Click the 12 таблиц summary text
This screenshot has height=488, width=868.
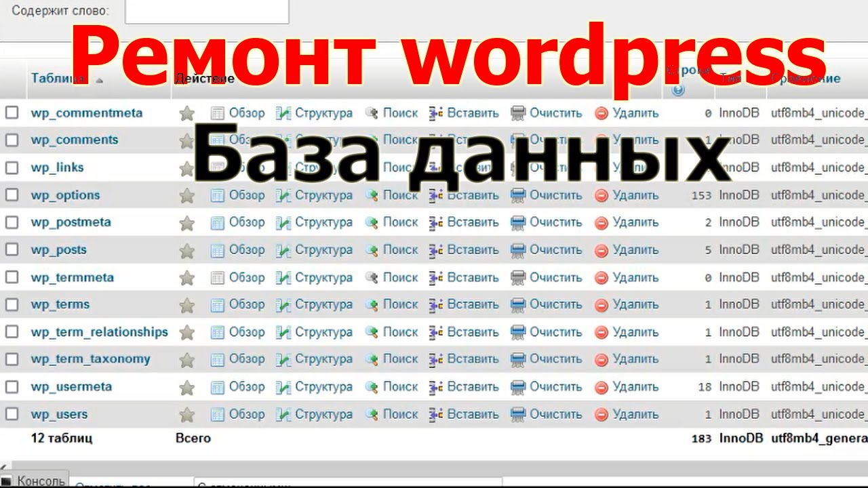[x=62, y=439]
